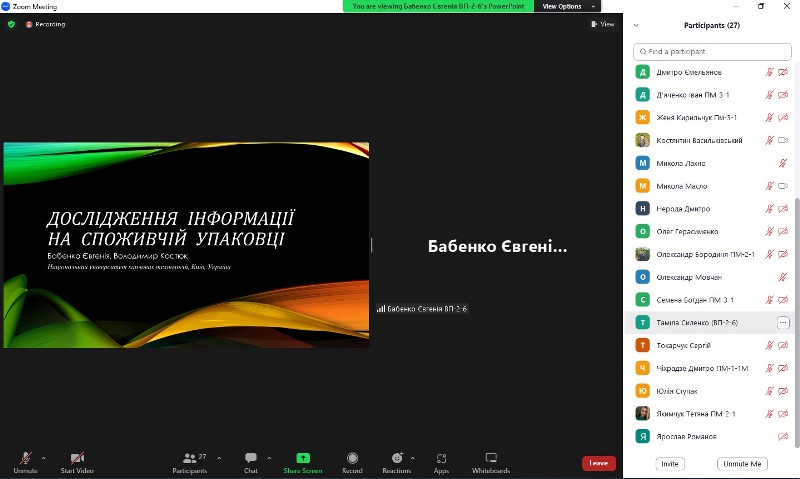Click muted mic icon for Нерода Дмитро
The height and width of the screenshot is (479, 800).
[x=769, y=209]
